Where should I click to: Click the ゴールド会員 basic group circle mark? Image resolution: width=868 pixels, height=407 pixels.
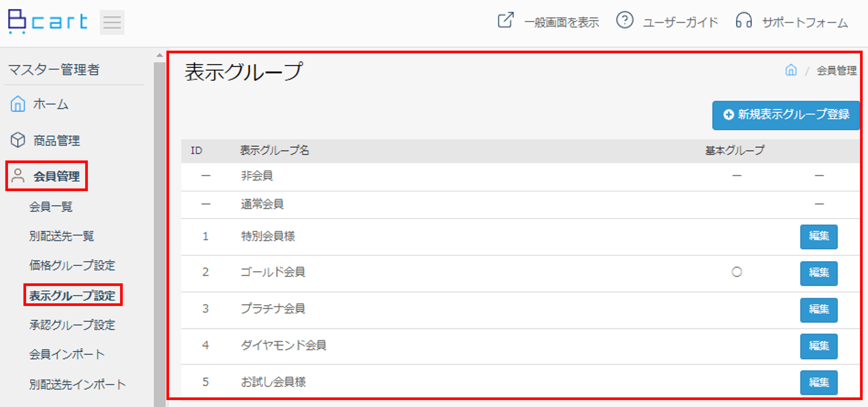736,272
